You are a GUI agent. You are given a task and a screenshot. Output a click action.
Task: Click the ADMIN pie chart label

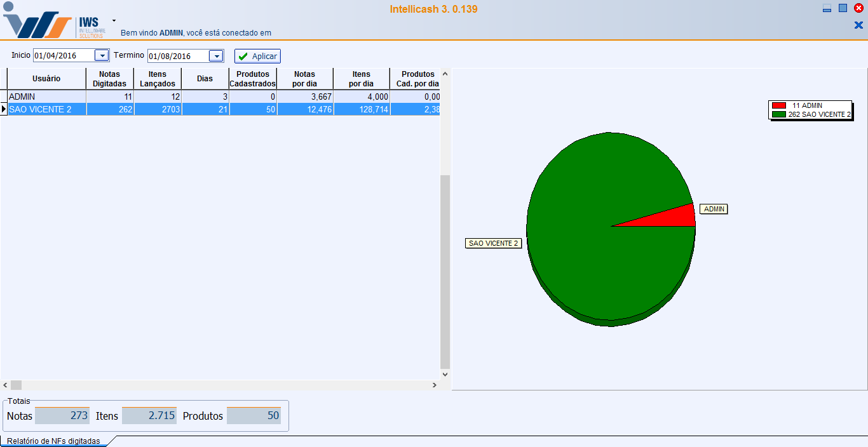coord(714,209)
